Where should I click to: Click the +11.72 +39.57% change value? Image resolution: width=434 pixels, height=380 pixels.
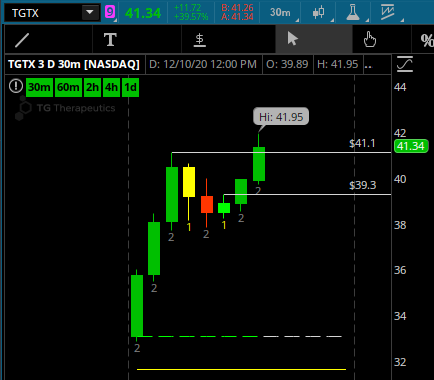191,12
